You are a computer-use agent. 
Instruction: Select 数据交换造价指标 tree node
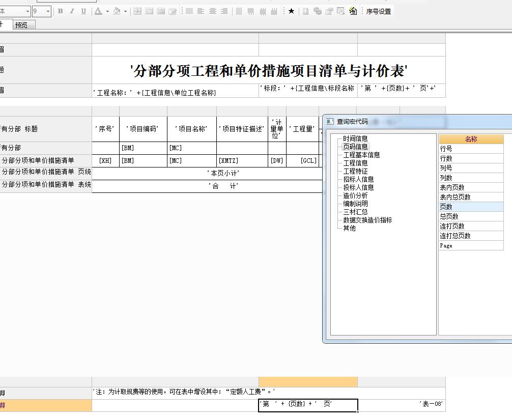[367, 220]
